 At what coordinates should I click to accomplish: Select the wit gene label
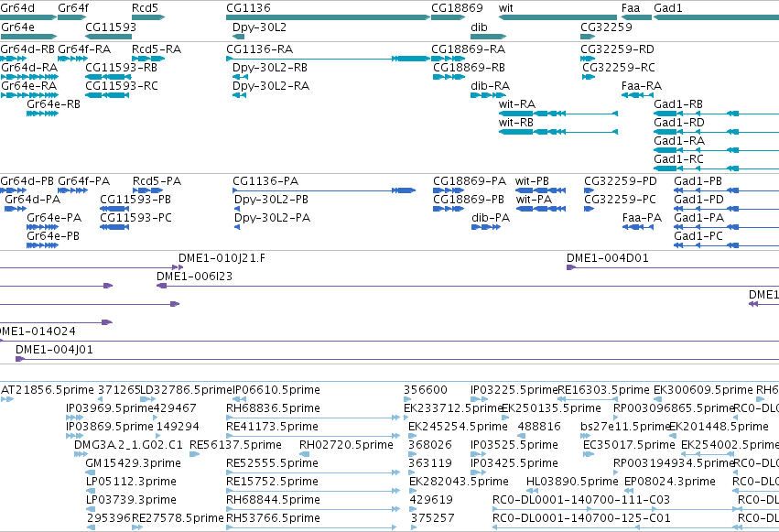(505, 8)
